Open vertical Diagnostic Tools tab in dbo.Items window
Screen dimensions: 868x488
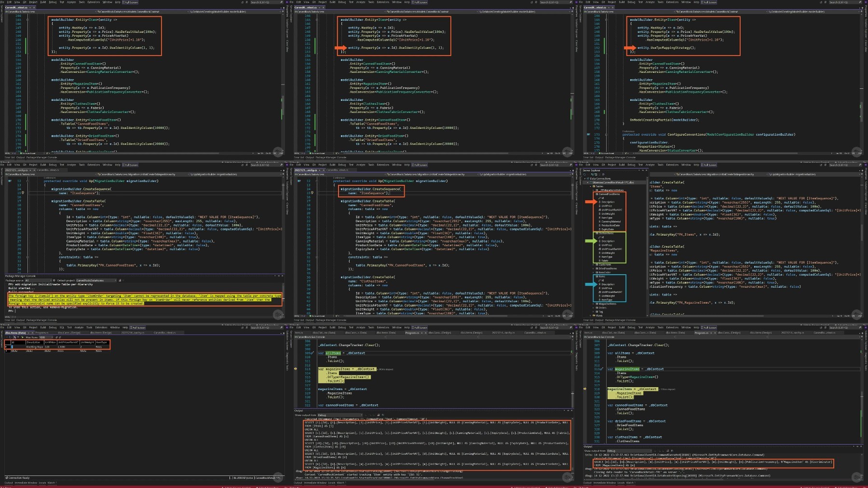pyautogui.click(x=287, y=362)
